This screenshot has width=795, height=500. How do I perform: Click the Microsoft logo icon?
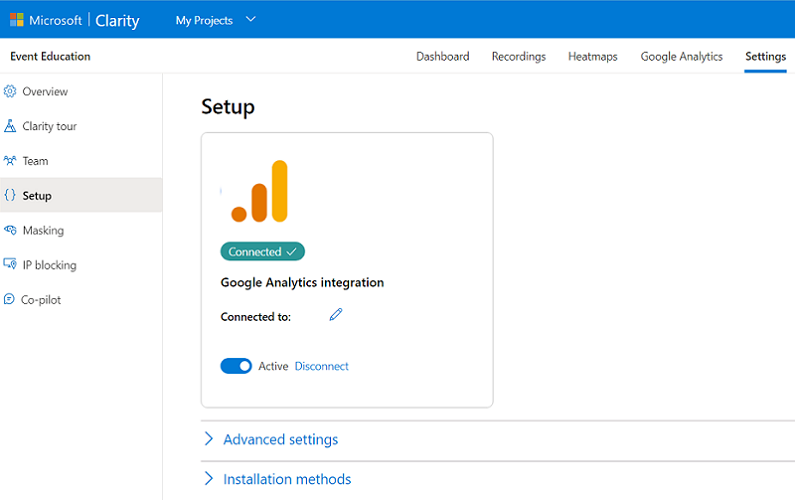pyautogui.click(x=17, y=20)
